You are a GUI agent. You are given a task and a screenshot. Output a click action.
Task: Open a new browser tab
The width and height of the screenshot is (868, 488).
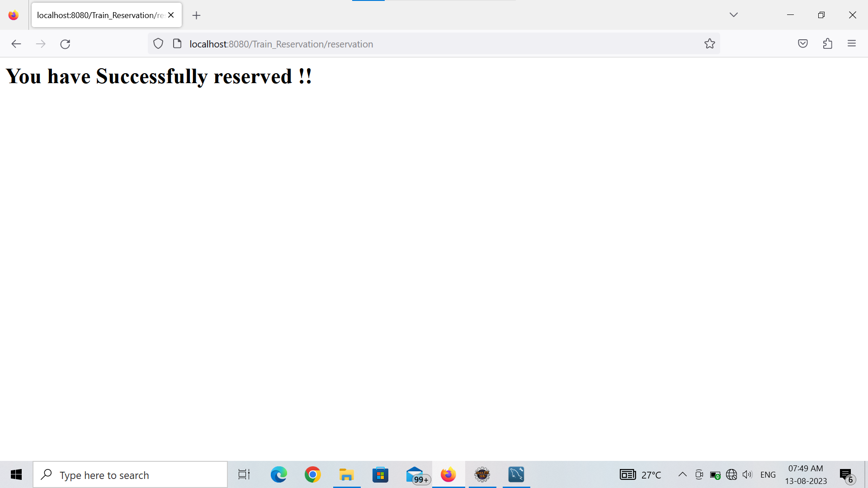pyautogui.click(x=196, y=15)
